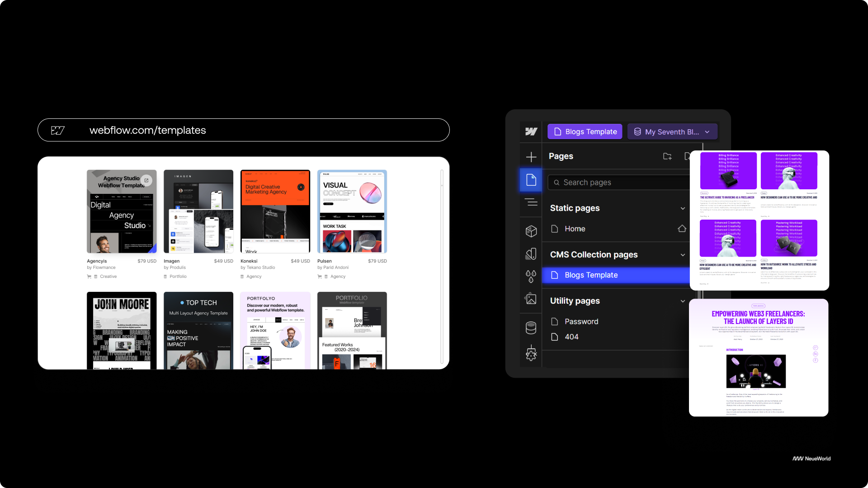Click the Mastering Workload blog card image

click(x=789, y=238)
